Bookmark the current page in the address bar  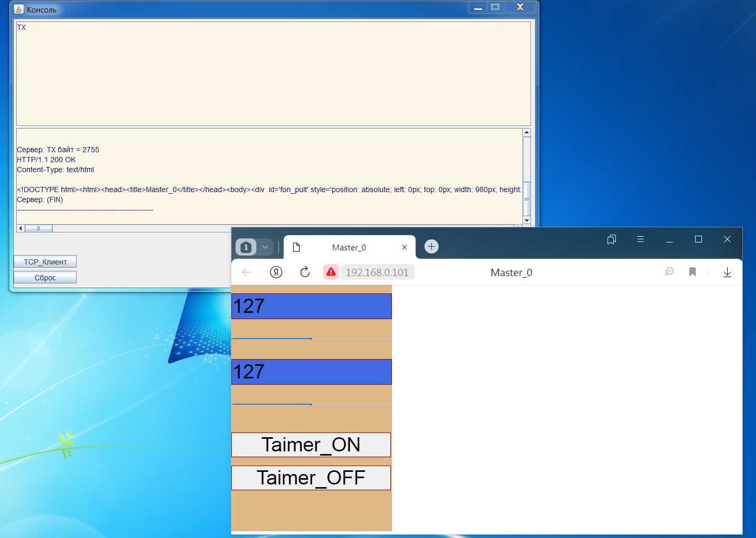click(x=693, y=272)
